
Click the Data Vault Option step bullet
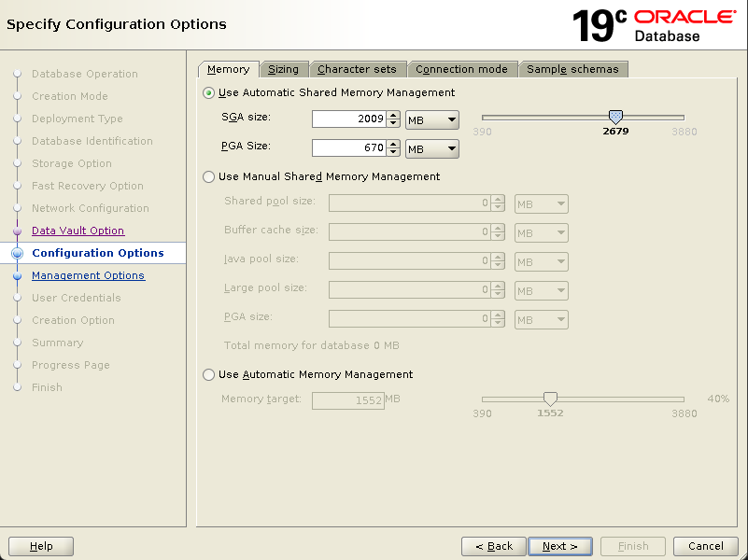point(18,231)
